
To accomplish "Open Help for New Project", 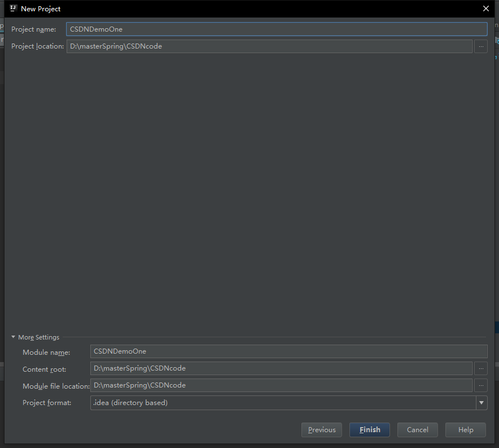I will point(466,430).
